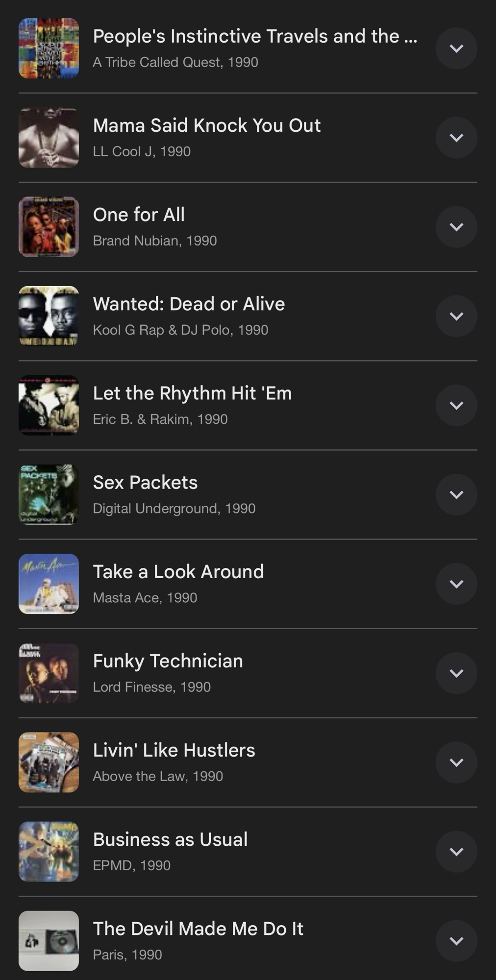The width and height of the screenshot is (496, 980).
Task: Expand the Business as Usual row
Action: tap(456, 851)
